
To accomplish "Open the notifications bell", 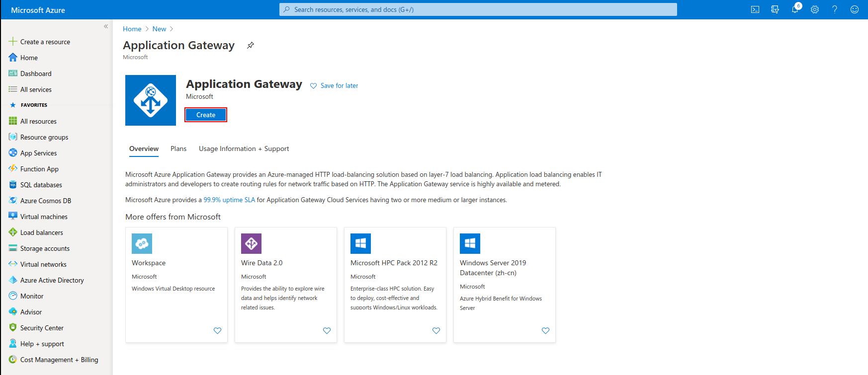I will click(795, 9).
